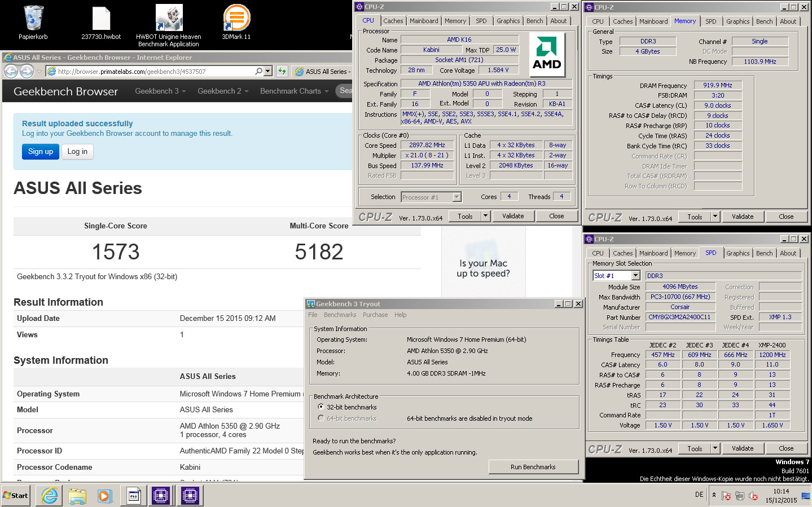Click Run Benchmarks button
The image size is (812, 507).
[x=533, y=467]
